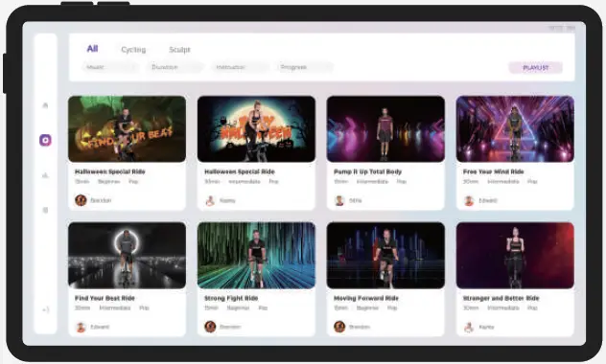Click the fourth sidebar icon below statistics
Image resolution: width=606 pixels, height=364 pixels.
coord(45,210)
